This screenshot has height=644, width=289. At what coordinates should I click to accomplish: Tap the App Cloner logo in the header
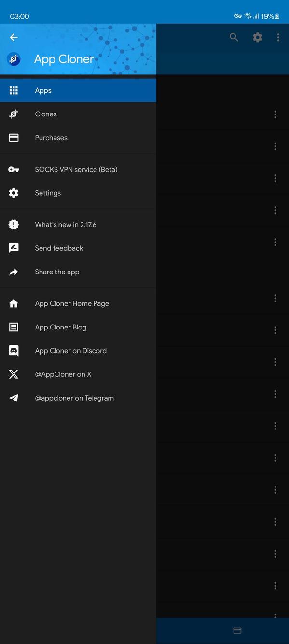[x=14, y=59]
